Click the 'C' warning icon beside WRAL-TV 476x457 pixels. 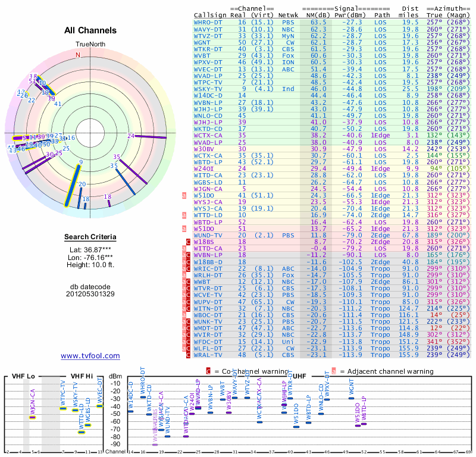click(x=188, y=355)
